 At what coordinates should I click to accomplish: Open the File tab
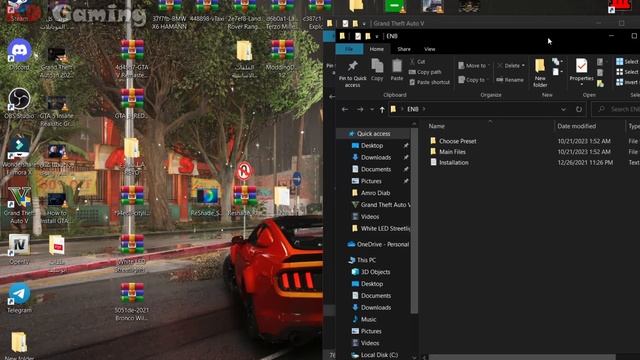(x=349, y=49)
